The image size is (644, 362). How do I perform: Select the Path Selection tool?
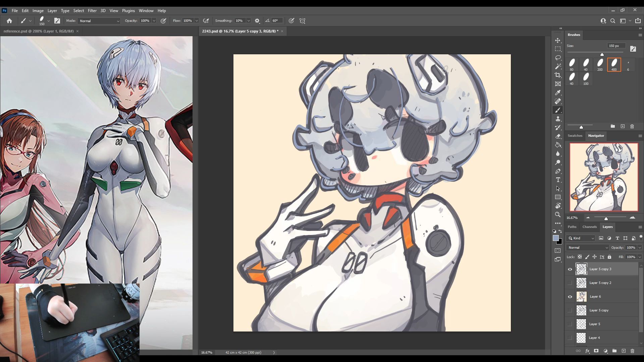[x=558, y=188]
